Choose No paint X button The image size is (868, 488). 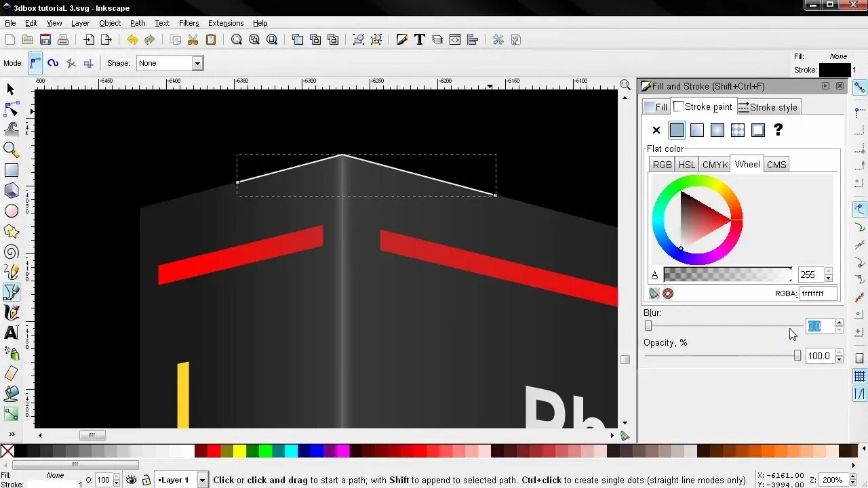point(656,130)
